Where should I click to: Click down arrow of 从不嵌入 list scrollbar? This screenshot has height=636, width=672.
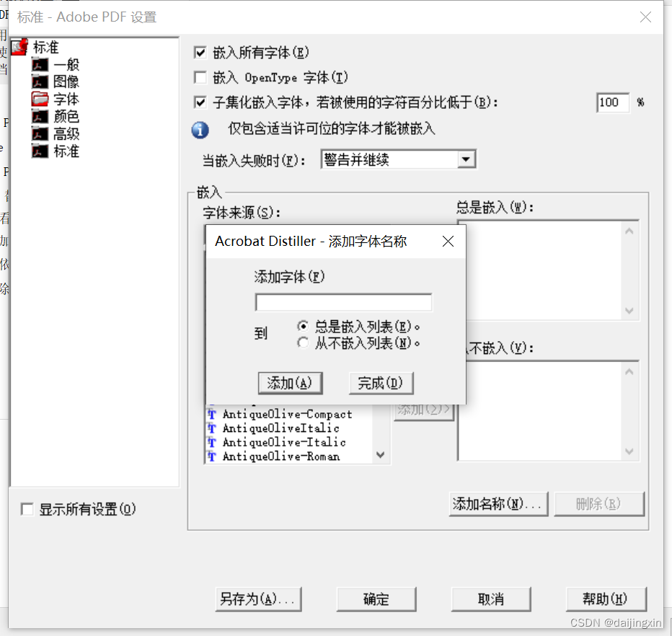tap(629, 451)
